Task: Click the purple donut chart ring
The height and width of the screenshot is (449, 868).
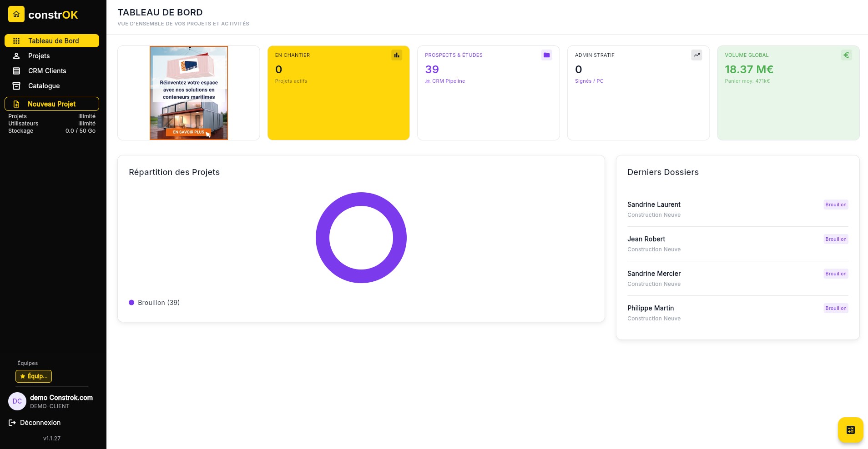Action: click(323, 238)
